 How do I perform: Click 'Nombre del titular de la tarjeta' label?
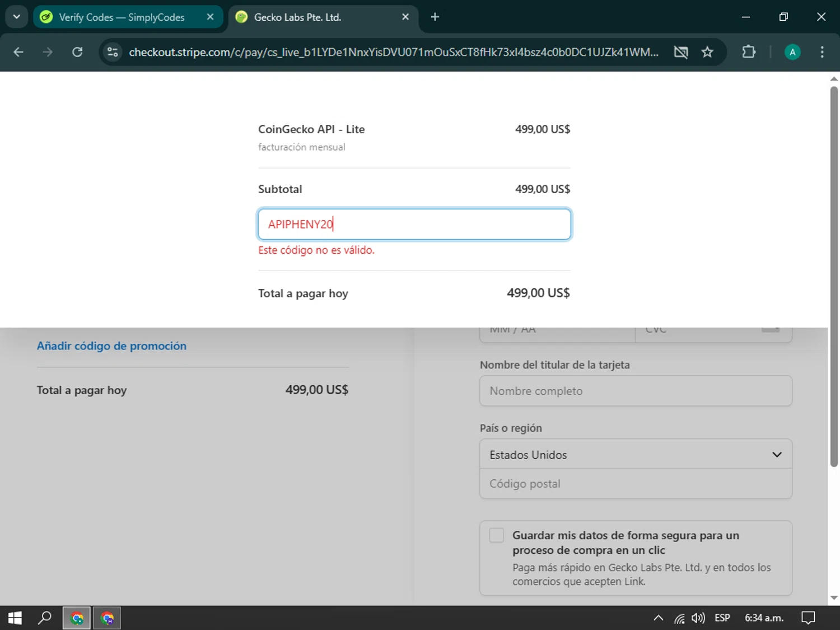click(x=554, y=365)
